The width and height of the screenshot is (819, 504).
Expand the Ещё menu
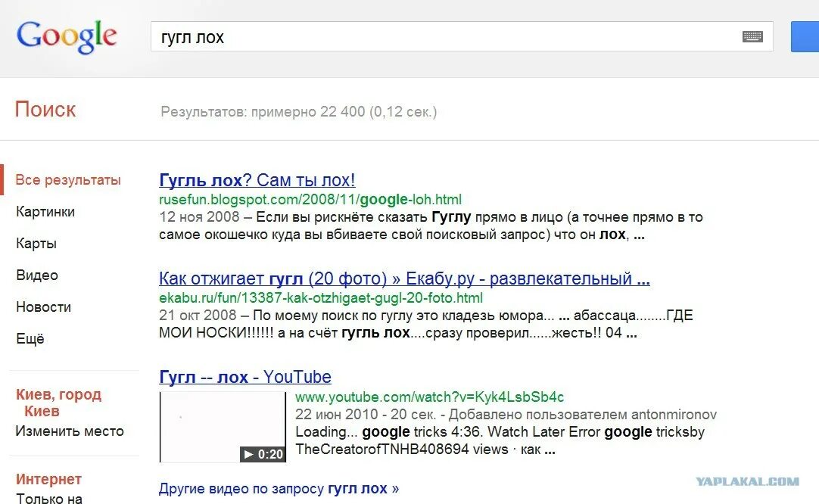30,338
